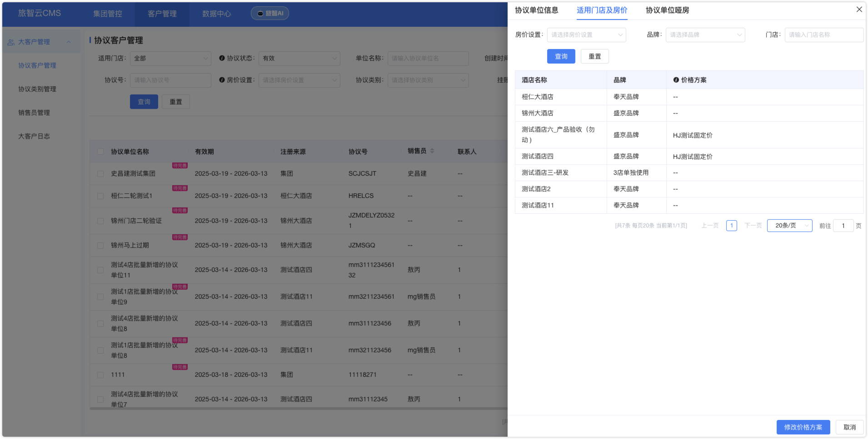Select hotel row 测试酒店三-研发
This screenshot has height=439, width=868.
[689, 173]
